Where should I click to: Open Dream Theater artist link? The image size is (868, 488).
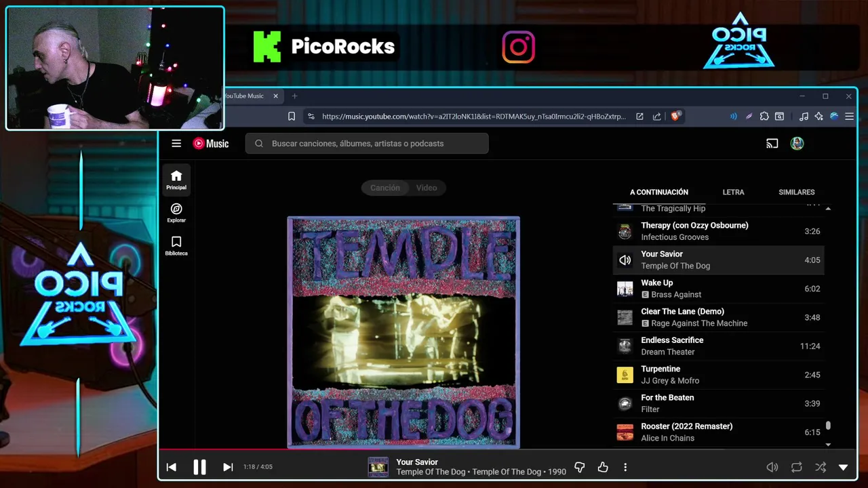click(x=668, y=352)
